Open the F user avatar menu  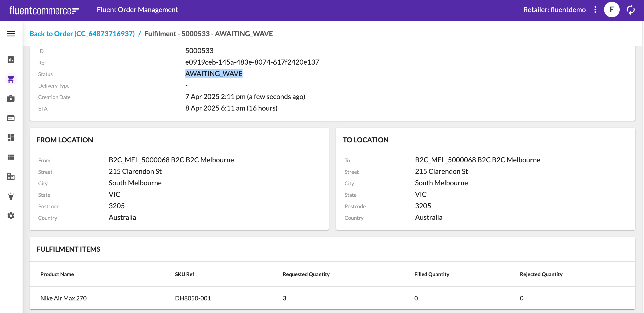click(x=611, y=10)
